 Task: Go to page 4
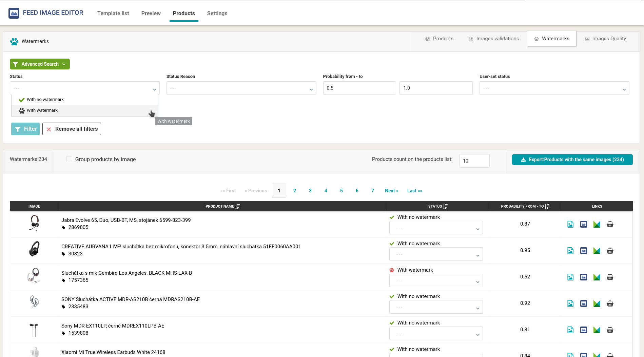pyautogui.click(x=326, y=191)
